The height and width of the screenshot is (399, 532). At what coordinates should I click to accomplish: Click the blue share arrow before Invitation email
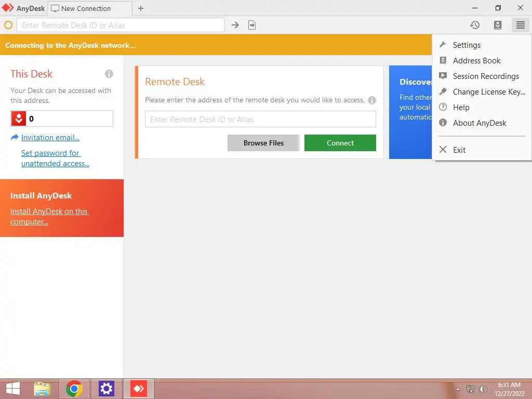tap(15, 137)
